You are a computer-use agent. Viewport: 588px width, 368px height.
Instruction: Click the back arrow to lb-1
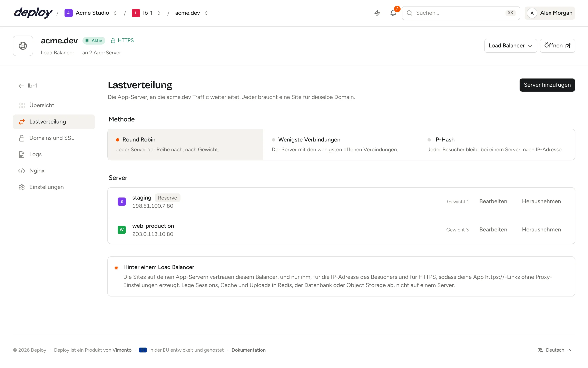tap(21, 86)
